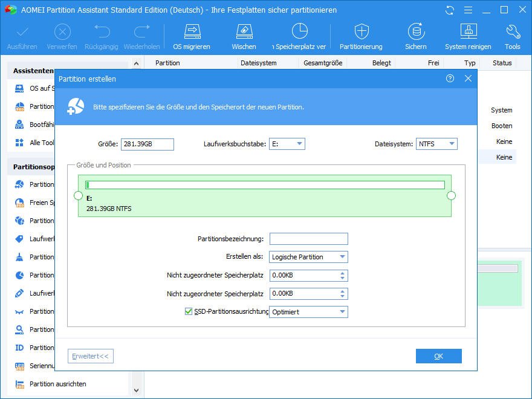532x399 pixels.
Task: Click the sidebar scroll down arrow
Action: click(137, 391)
